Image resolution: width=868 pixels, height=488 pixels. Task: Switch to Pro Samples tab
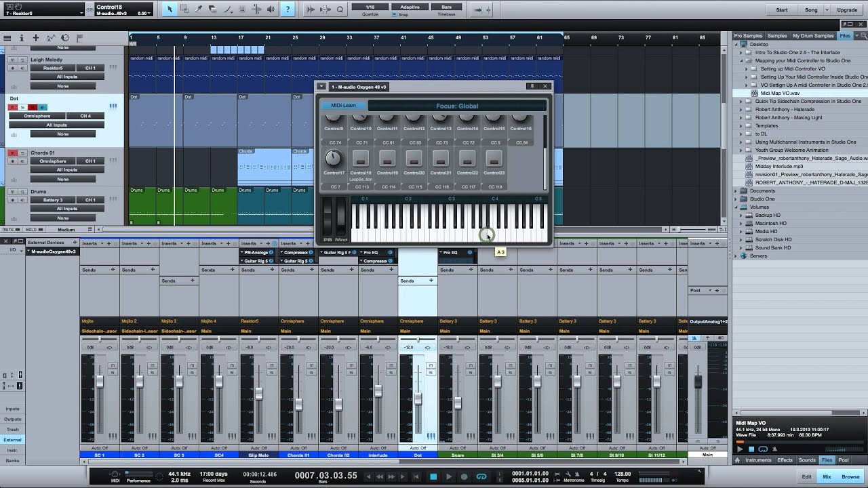[x=748, y=35]
